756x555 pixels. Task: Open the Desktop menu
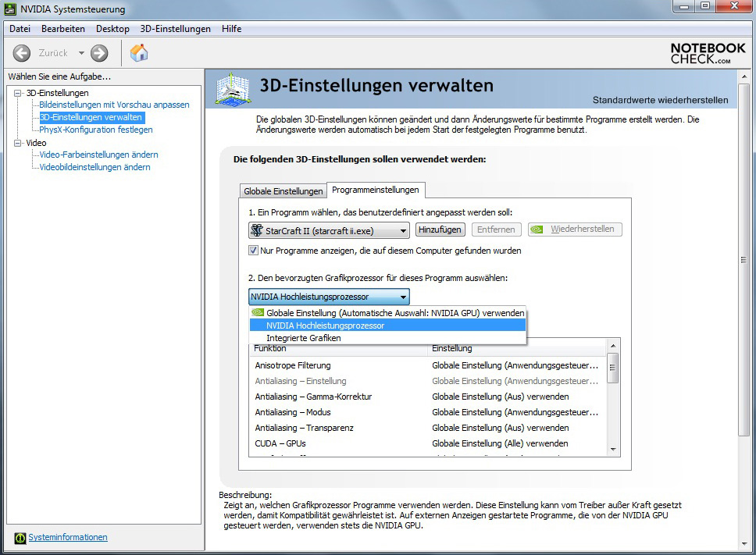pos(112,29)
